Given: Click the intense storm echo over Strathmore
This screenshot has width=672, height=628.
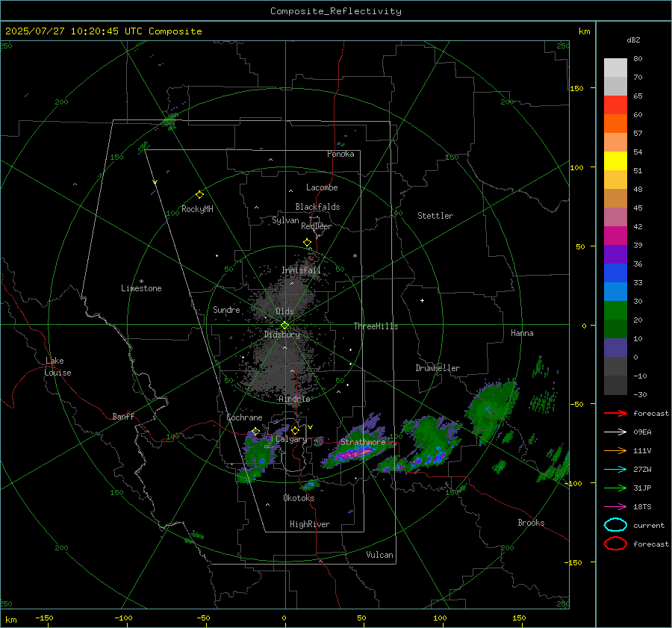Looking at the screenshot, I should (354, 453).
